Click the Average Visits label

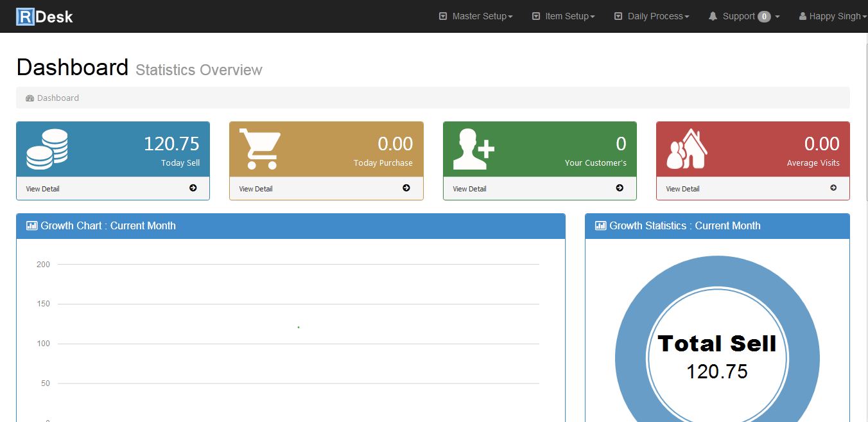point(813,163)
